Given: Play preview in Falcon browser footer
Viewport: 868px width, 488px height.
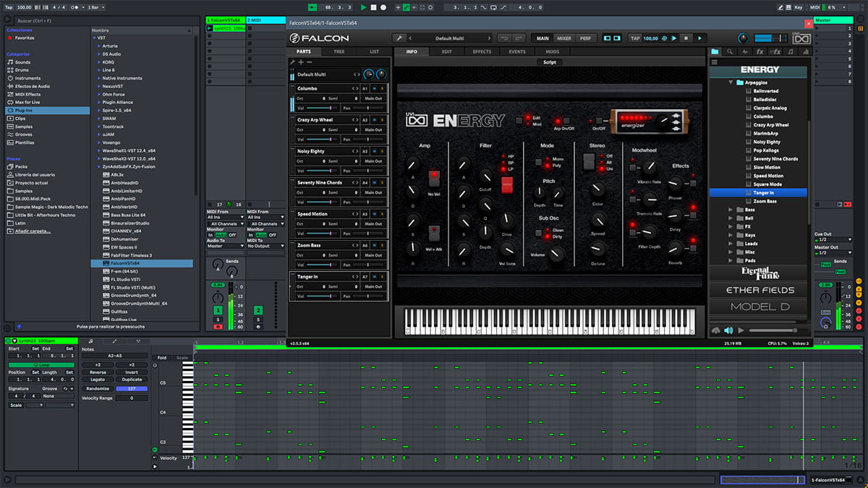Looking at the screenshot, I should pos(741,330).
